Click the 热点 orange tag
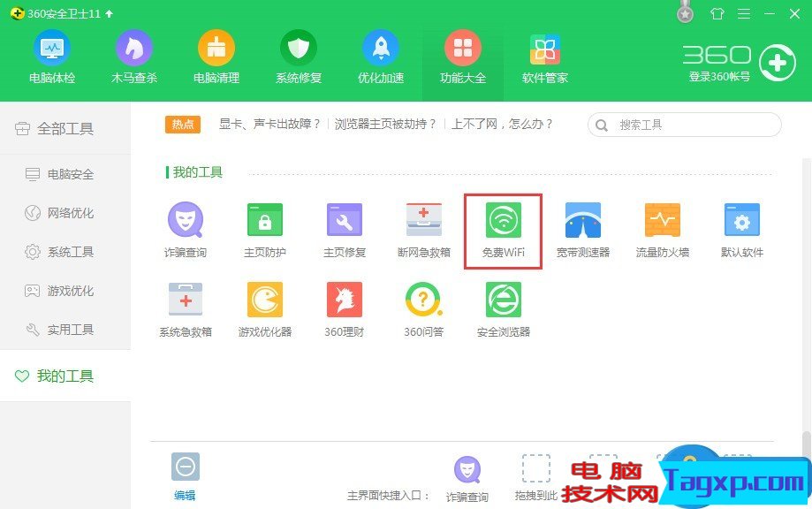 tap(183, 125)
